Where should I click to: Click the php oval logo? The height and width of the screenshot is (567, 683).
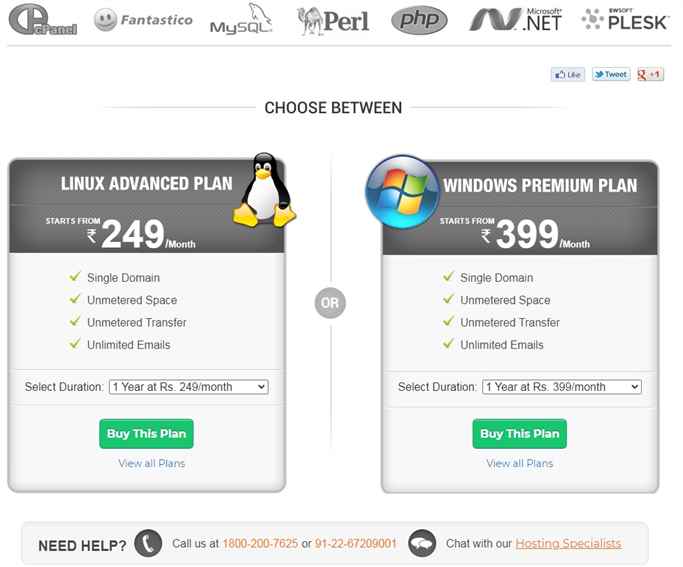[419, 20]
